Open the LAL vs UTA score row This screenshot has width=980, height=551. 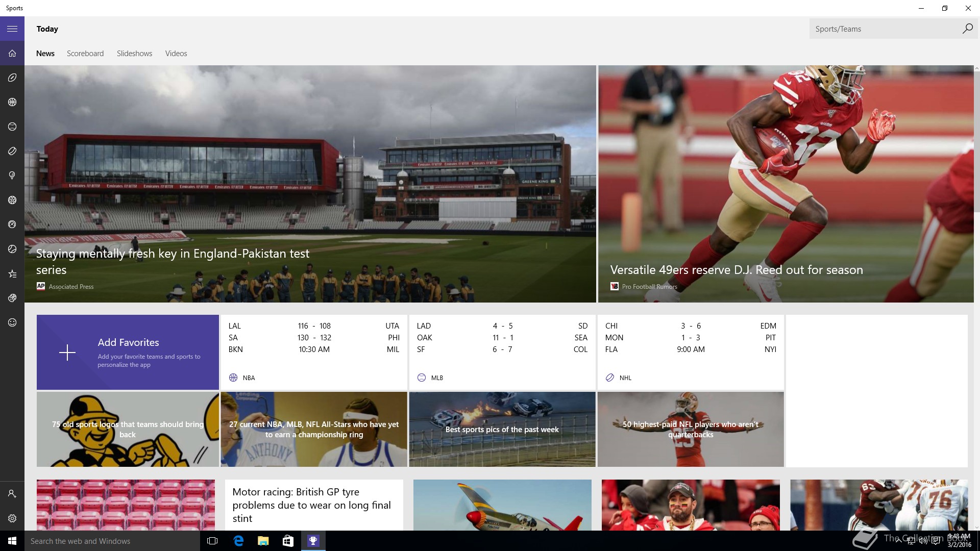click(x=314, y=325)
